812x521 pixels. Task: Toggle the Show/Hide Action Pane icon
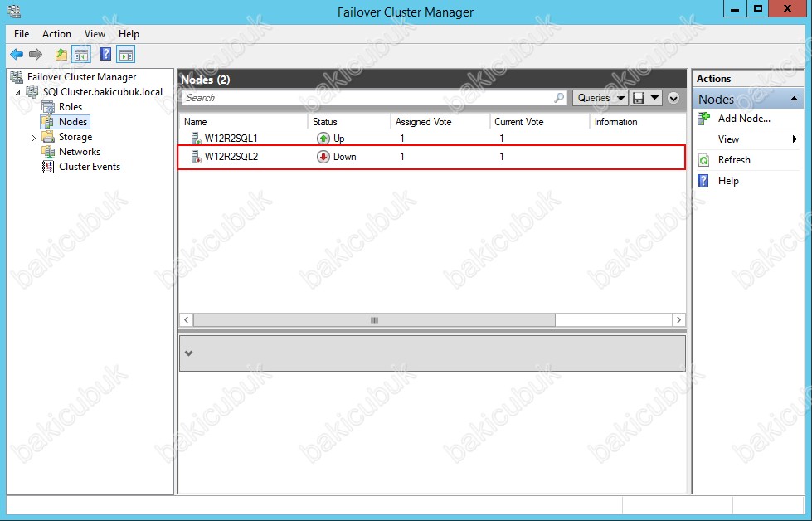(126, 54)
